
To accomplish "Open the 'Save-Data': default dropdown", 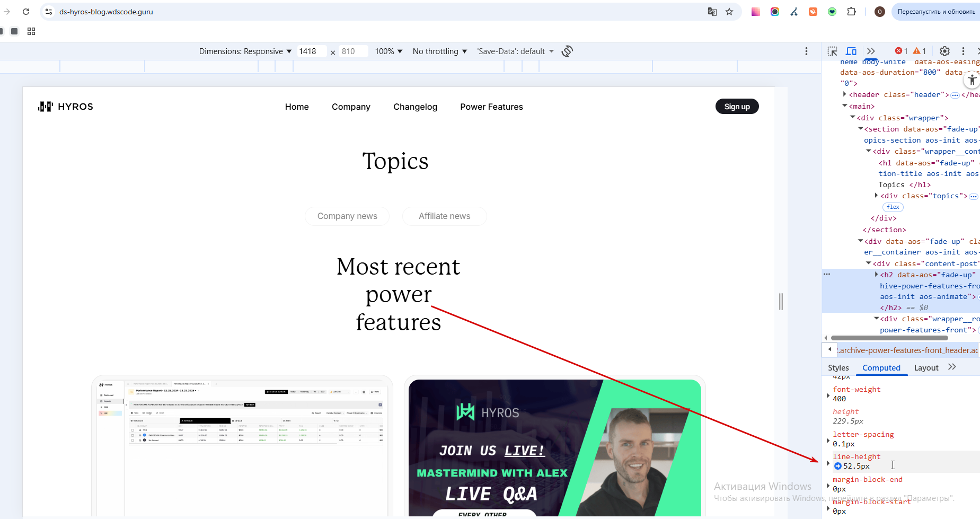I will [x=515, y=51].
